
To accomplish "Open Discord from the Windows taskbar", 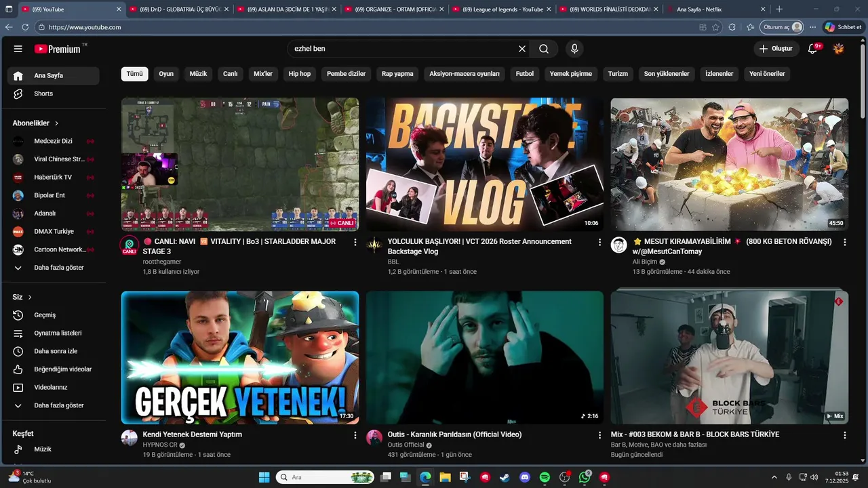I will 524,477.
